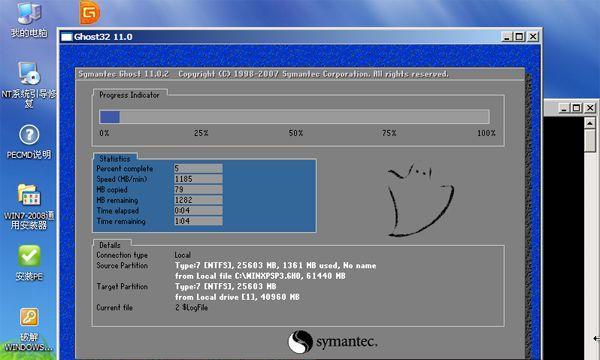This screenshot has height=360, width=600.
Task: Open the My Computer desktop icon
Action: pyautogui.click(x=29, y=19)
